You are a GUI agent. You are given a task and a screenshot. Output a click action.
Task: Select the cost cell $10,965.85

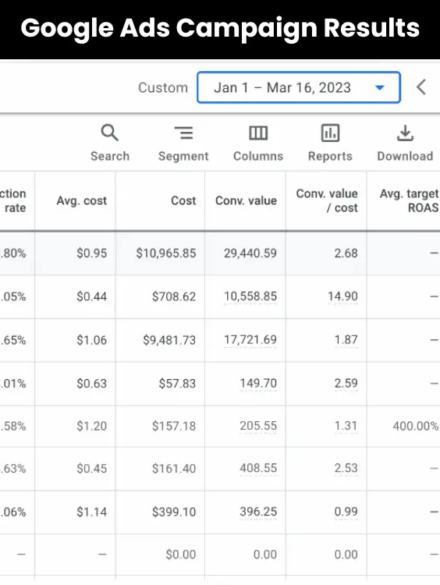pyautogui.click(x=166, y=253)
